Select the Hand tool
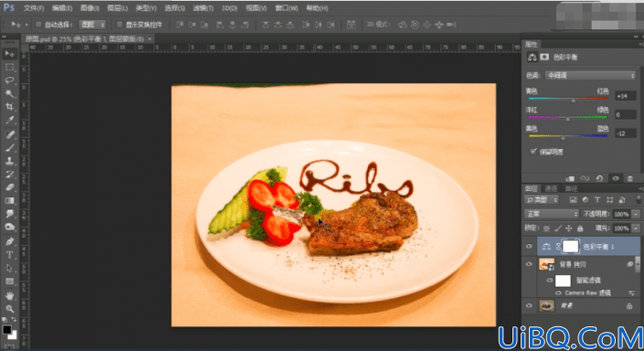644x351 pixels. tap(9, 295)
